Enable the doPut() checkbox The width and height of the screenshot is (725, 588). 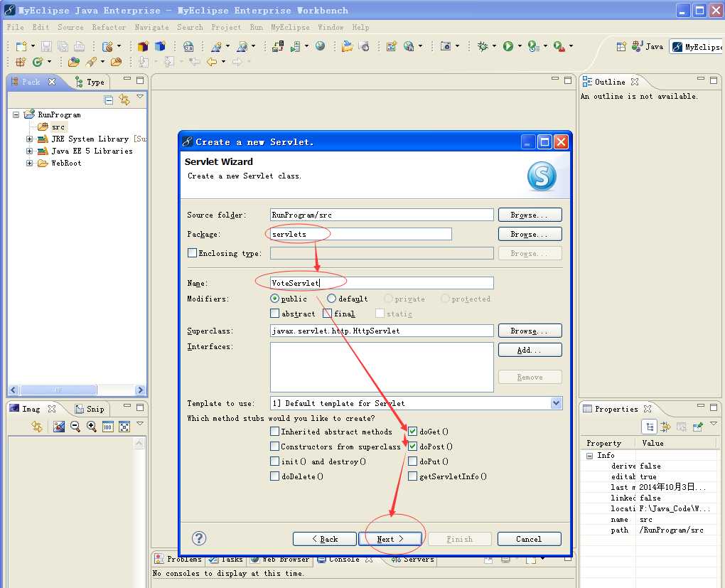[x=412, y=461]
